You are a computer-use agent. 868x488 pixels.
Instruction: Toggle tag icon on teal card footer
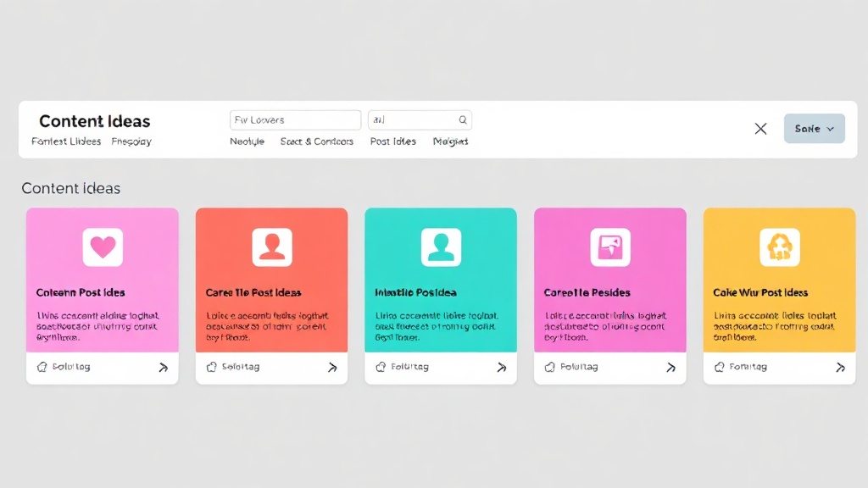(x=381, y=367)
